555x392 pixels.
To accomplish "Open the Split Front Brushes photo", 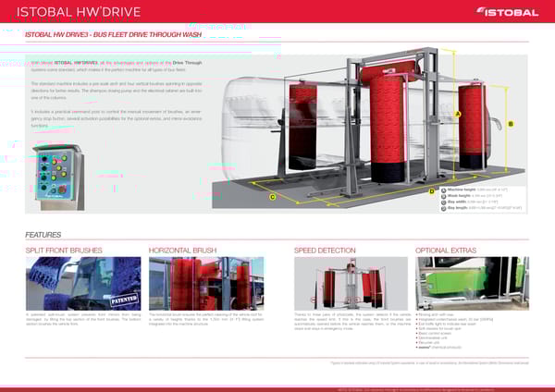I will tap(83, 283).
